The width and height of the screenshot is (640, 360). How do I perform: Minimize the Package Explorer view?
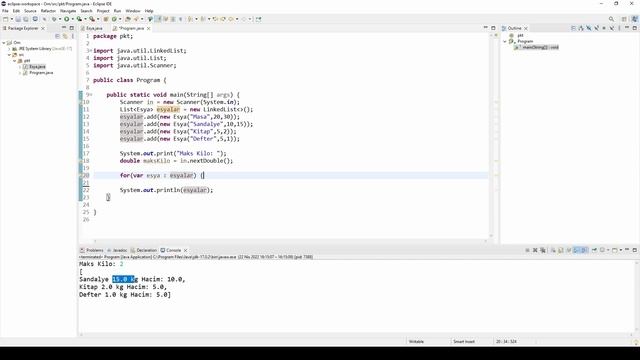click(64, 28)
